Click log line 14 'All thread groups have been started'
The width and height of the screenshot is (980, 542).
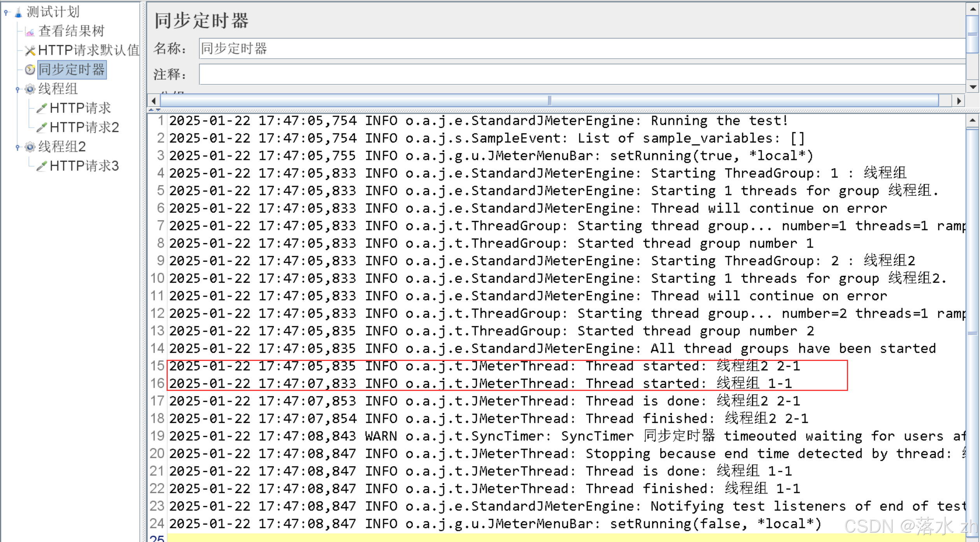point(553,348)
